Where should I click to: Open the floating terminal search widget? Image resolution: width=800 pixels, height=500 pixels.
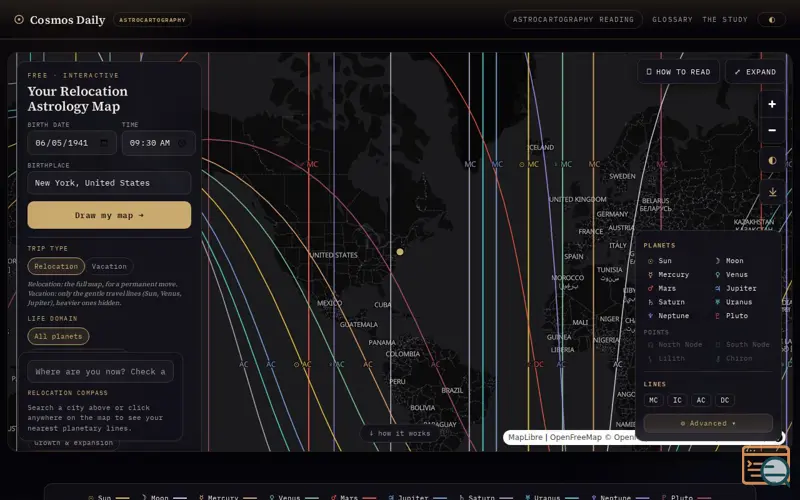tap(766, 465)
